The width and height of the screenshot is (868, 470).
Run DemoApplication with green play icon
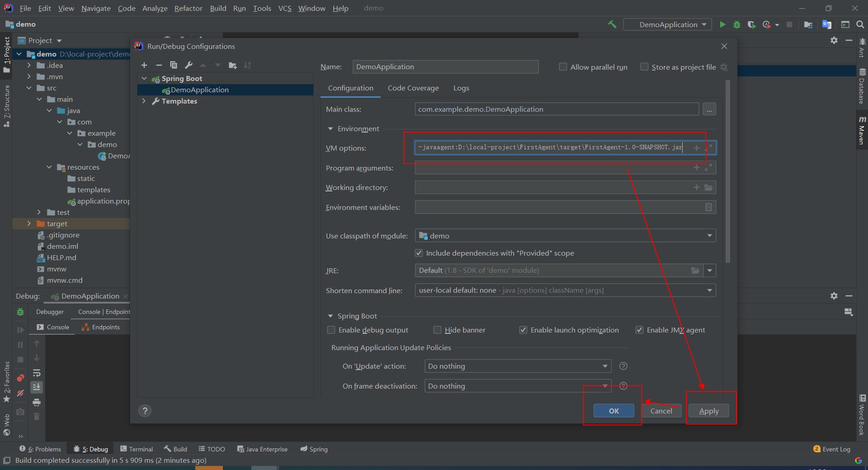tap(722, 24)
